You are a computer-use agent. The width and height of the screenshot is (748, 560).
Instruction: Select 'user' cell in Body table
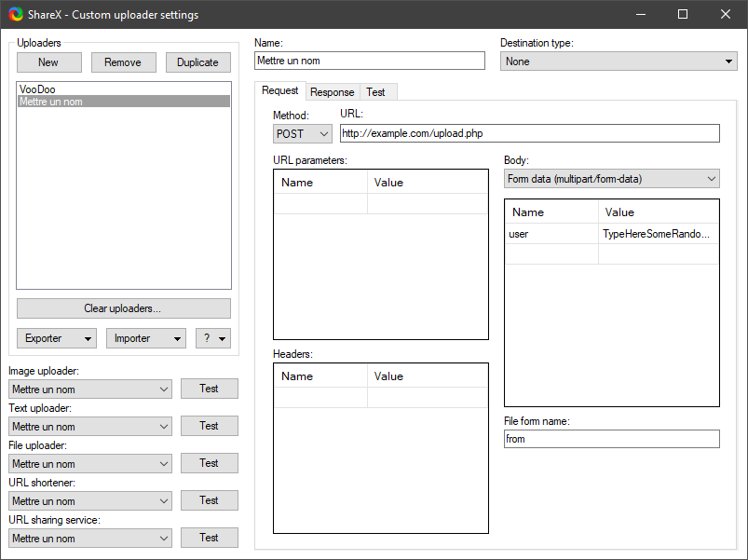point(551,234)
